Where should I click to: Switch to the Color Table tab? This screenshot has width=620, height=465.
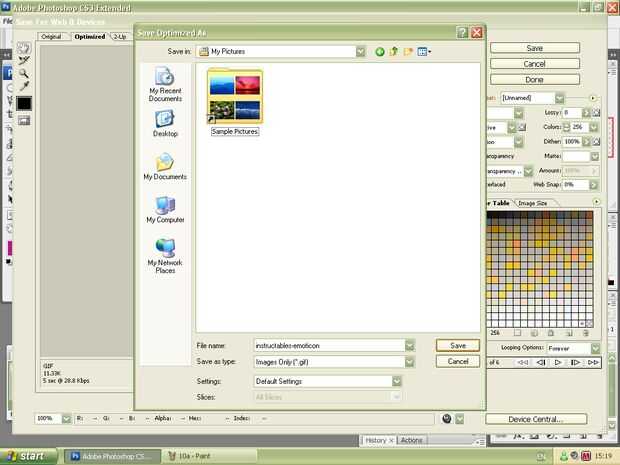(x=499, y=203)
